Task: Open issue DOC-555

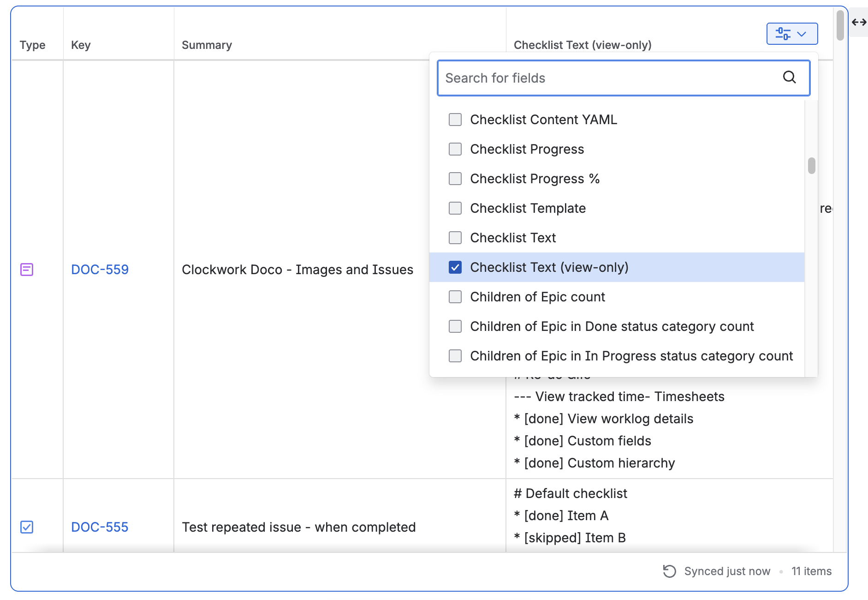Action: [99, 527]
